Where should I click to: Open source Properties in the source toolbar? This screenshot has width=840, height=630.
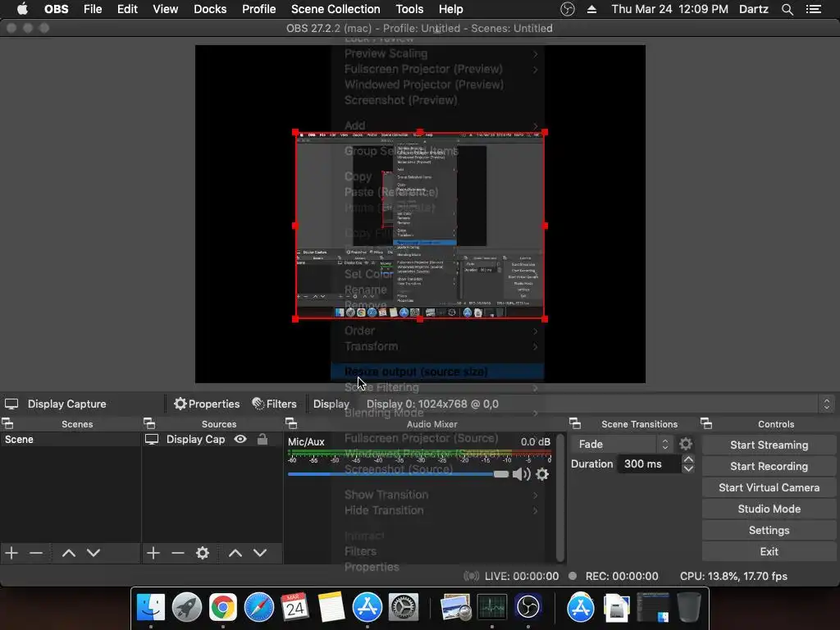click(x=207, y=404)
